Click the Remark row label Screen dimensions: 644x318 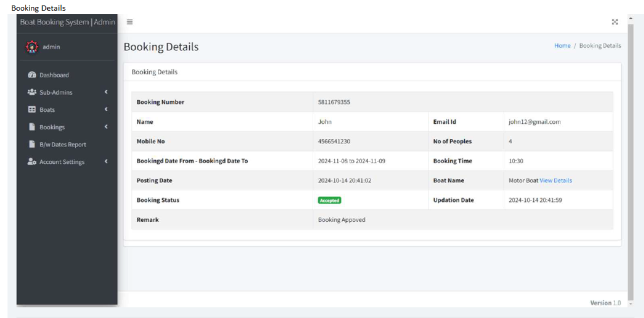click(147, 220)
